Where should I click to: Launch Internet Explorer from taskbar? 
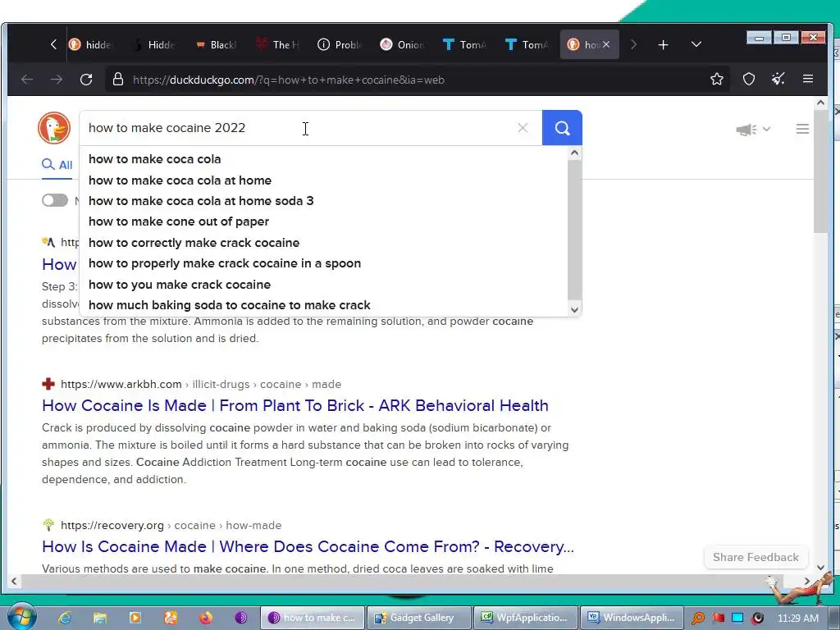point(65,618)
